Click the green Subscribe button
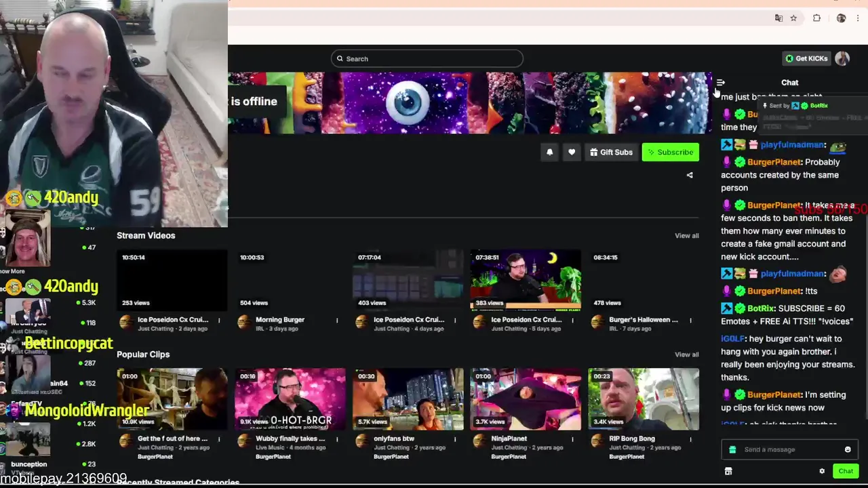Viewport: 868px width, 488px height. [x=670, y=152]
